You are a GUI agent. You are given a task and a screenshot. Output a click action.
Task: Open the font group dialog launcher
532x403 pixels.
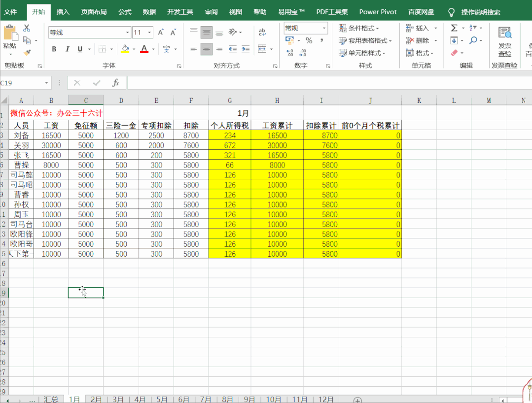point(179,66)
